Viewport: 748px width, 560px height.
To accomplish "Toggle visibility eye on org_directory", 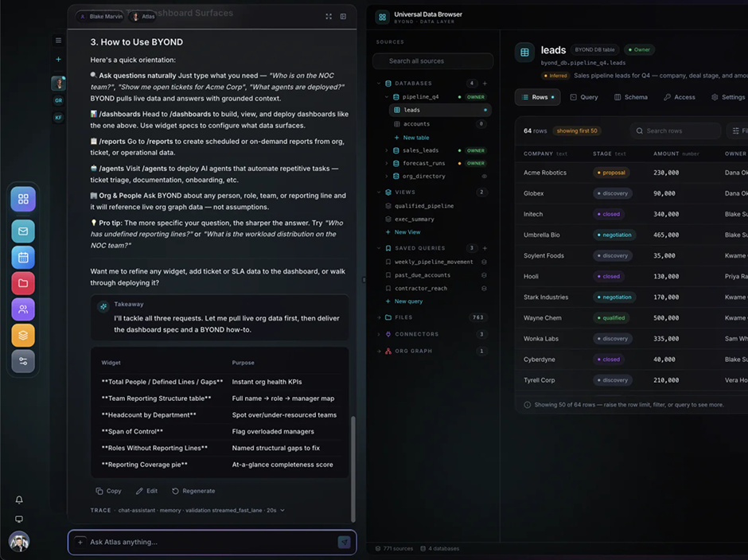I will [484, 176].
